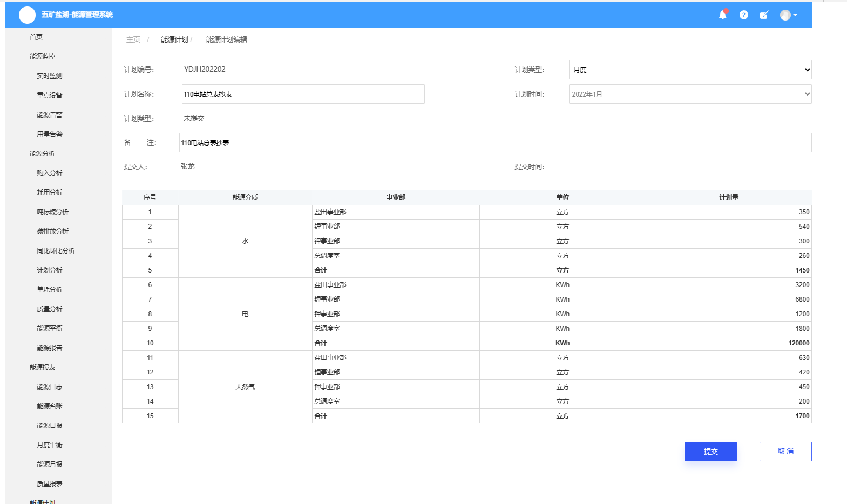This screenshot has height=504, width=847.
Task: Open 首页 in the sidebar
Action: pos(36,37)
